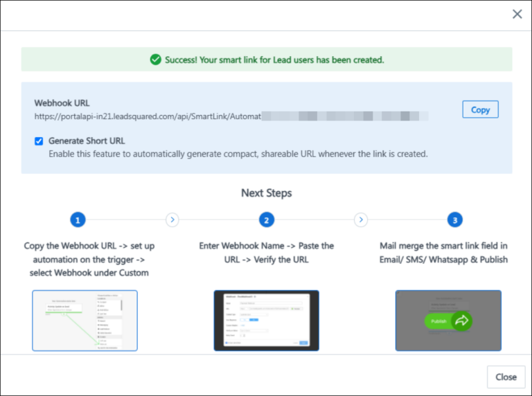Open the automation trigger setup thumbnail

tap(85, 320)
